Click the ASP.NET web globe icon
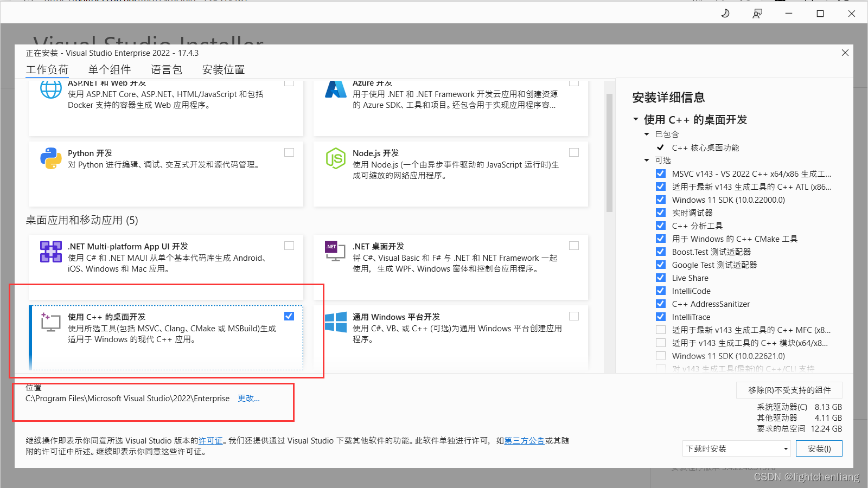The image size is (868, 488). pyautogui.click(x=51, y=89)
